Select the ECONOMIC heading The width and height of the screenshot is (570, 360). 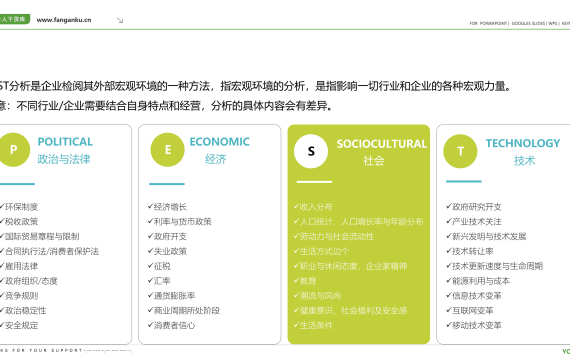tap(220, 141)
